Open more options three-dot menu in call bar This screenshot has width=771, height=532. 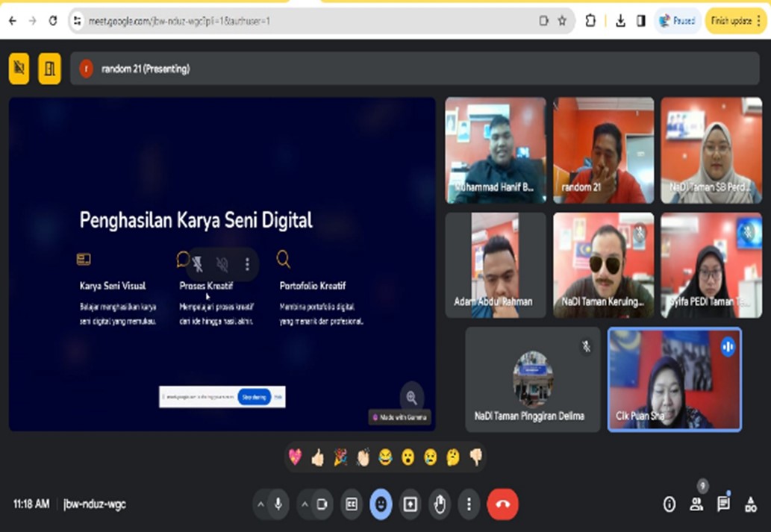point(469,504)
